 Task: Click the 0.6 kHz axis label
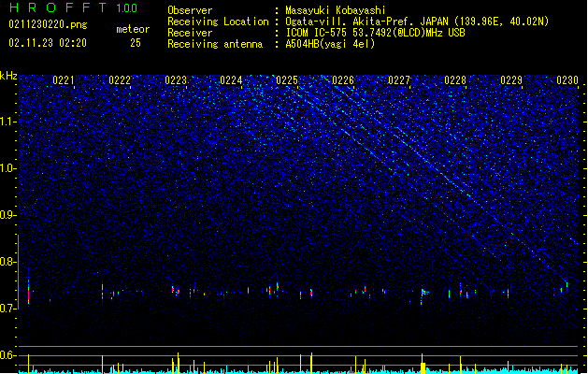point(8,355)
